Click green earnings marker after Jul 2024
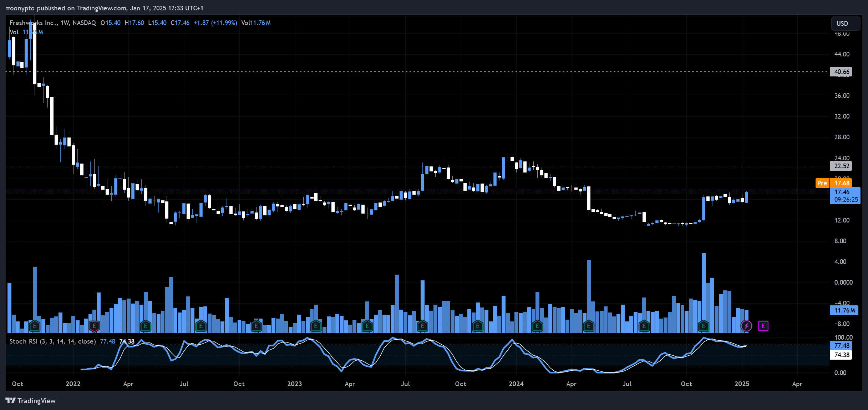The height and width of the screenshot is (410, 868). coord(644,326)
